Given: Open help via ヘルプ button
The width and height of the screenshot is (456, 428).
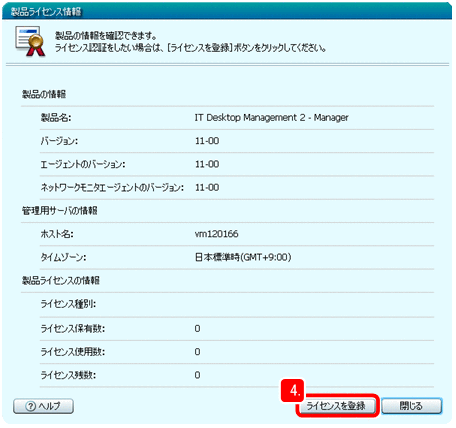Looking at the screenshot, I should pyautogui.click(x=43, y=406).
